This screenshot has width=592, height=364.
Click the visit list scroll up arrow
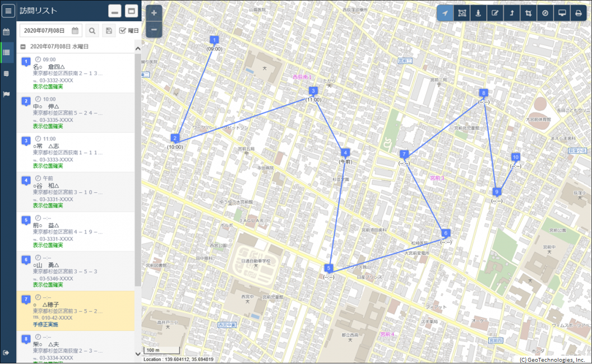click(x=138, y=49)
